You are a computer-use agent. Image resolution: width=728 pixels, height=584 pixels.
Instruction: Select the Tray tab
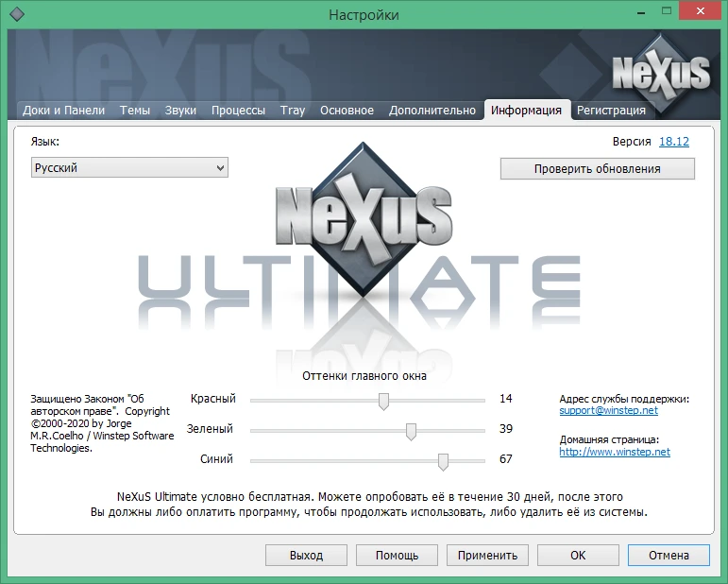293,111
